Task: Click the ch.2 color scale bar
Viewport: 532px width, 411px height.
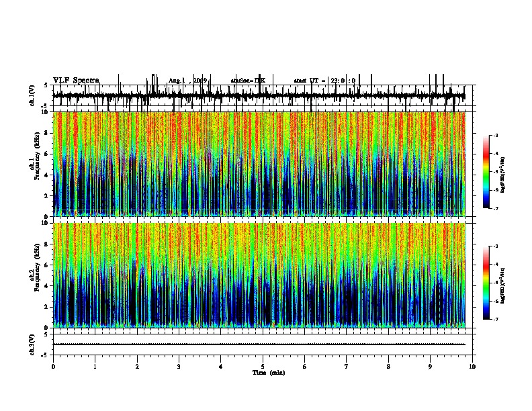Action: pos(486,283)
